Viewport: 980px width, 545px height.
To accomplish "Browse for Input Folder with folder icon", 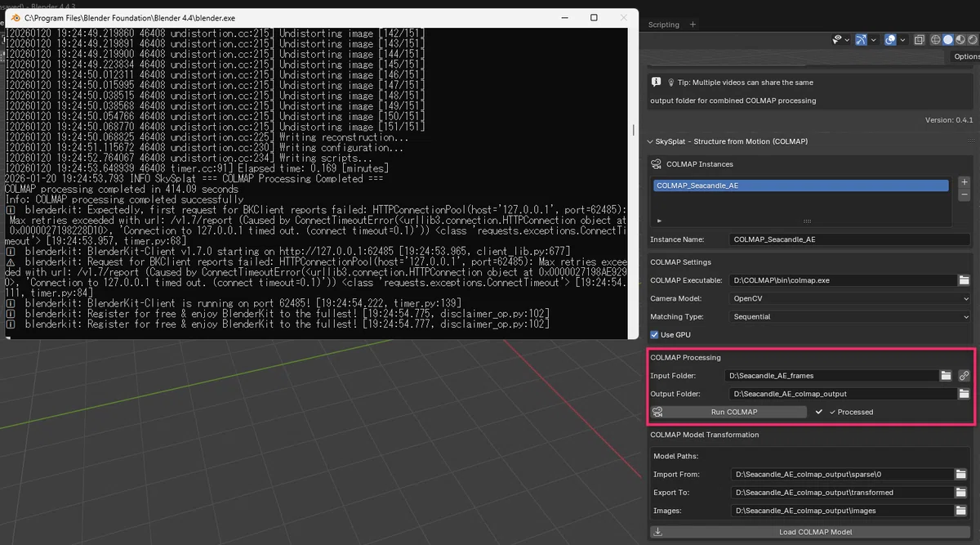I will 946,376.
